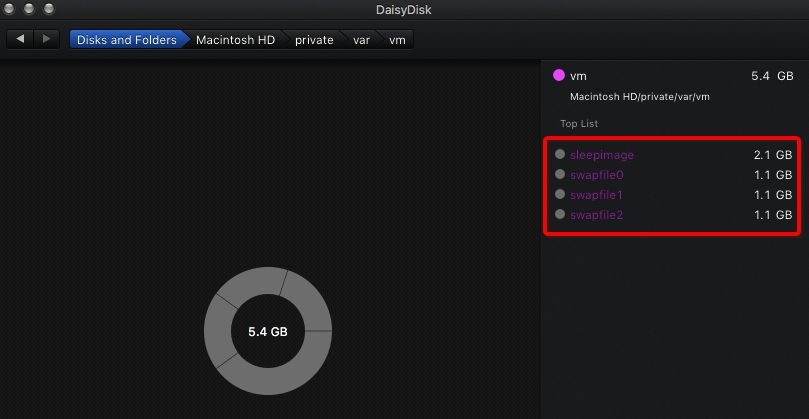The height and width of the screenshot is (419, 809).
Task: Open the var folder breadcrumb
Action: coord(361,40)
